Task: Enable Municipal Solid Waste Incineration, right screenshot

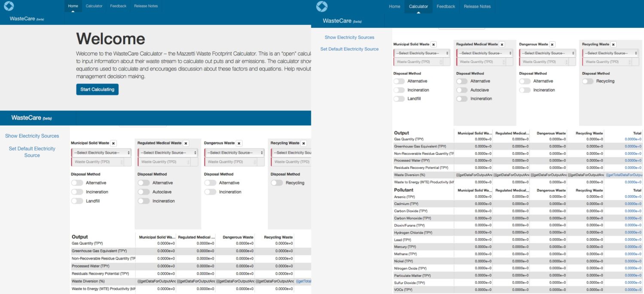Action: point(399,90)
